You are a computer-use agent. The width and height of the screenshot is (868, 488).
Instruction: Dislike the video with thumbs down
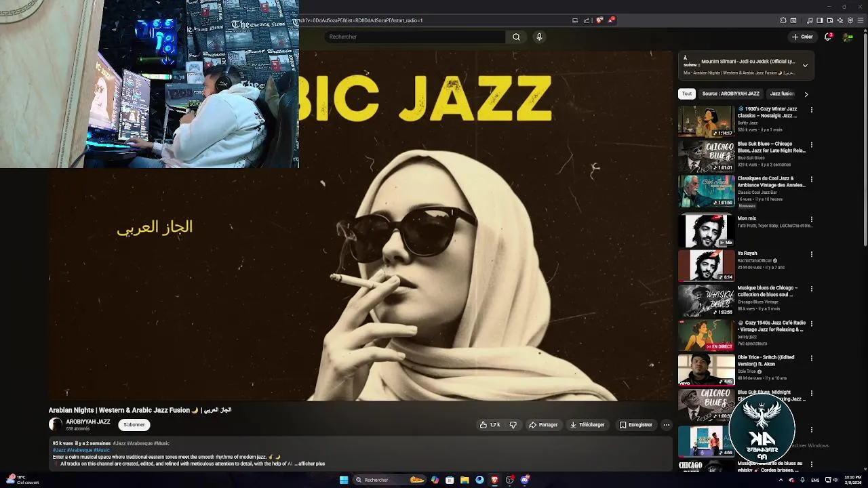point(513,425)
